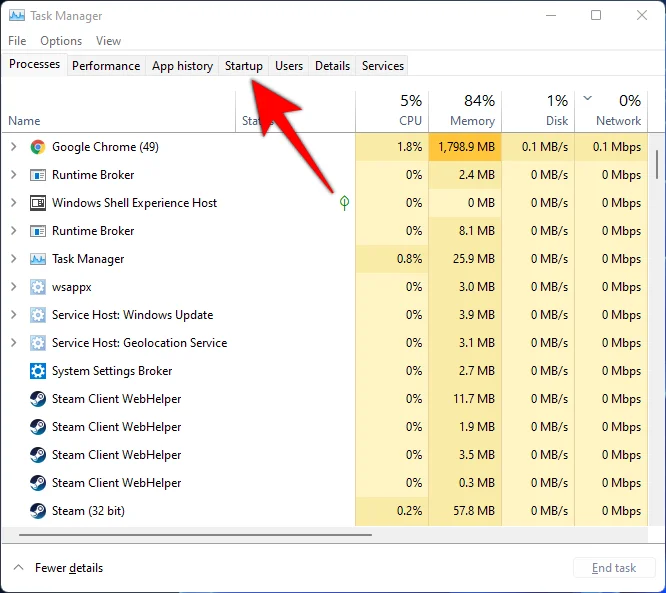The width and height of the screenshot is (666, 593).
Task: Switch to the Users tab
Action: (x=289, y=66)
